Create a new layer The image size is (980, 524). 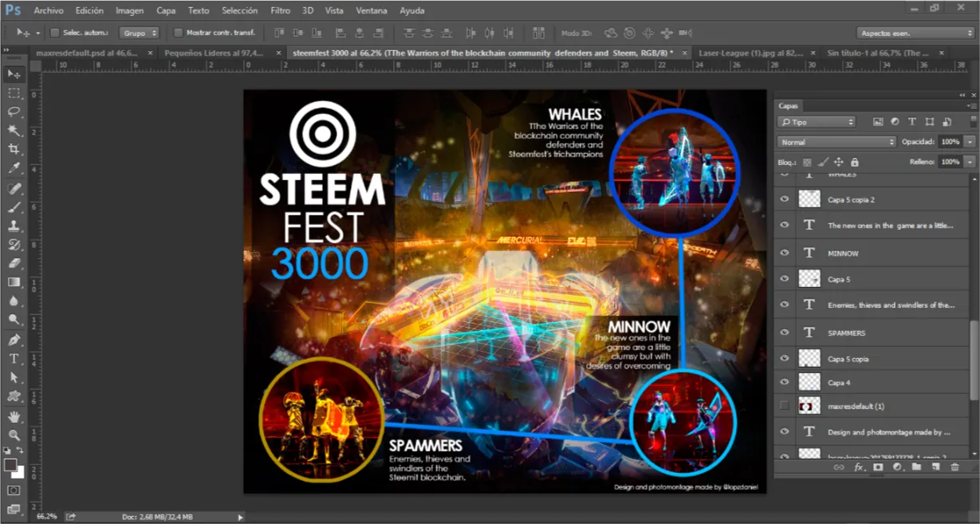point(935,467)
